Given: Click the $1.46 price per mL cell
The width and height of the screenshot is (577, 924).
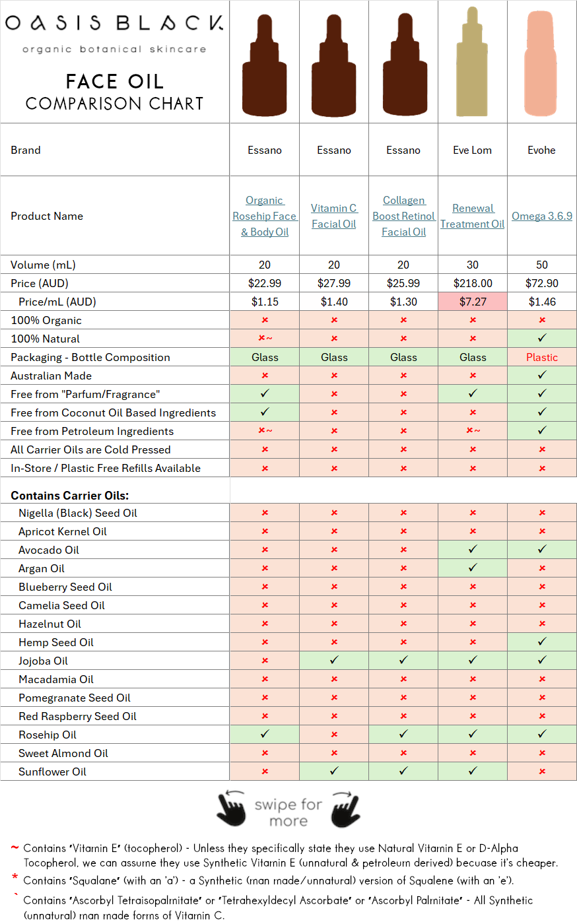Looking at the screenshot, I should pos(542,302).
